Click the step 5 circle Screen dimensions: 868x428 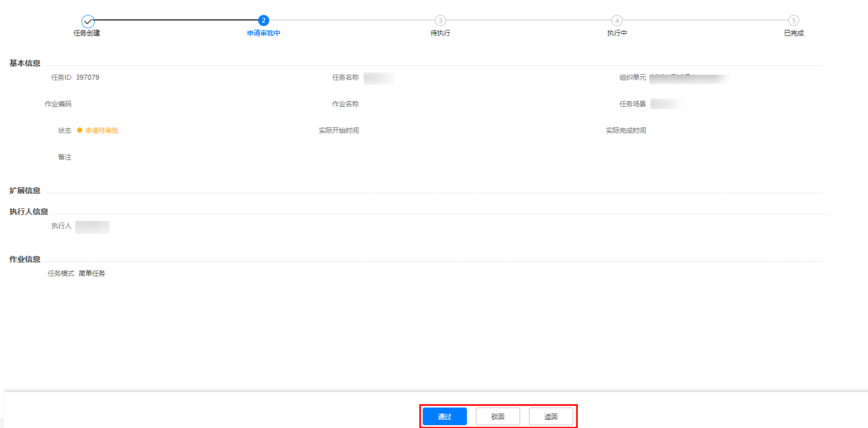(x=793, y=20)
